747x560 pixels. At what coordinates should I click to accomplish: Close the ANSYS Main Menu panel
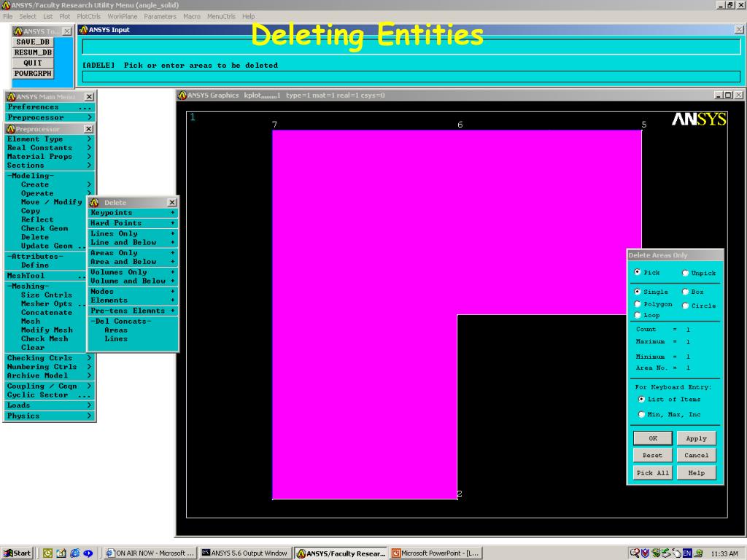pyautogui.click(x=89, y=97)
